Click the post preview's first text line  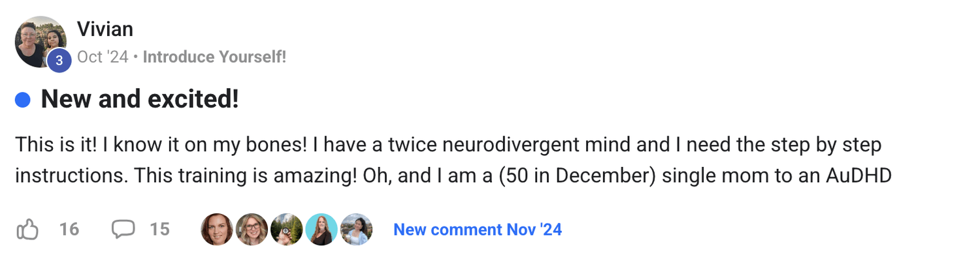click(449, 144)
